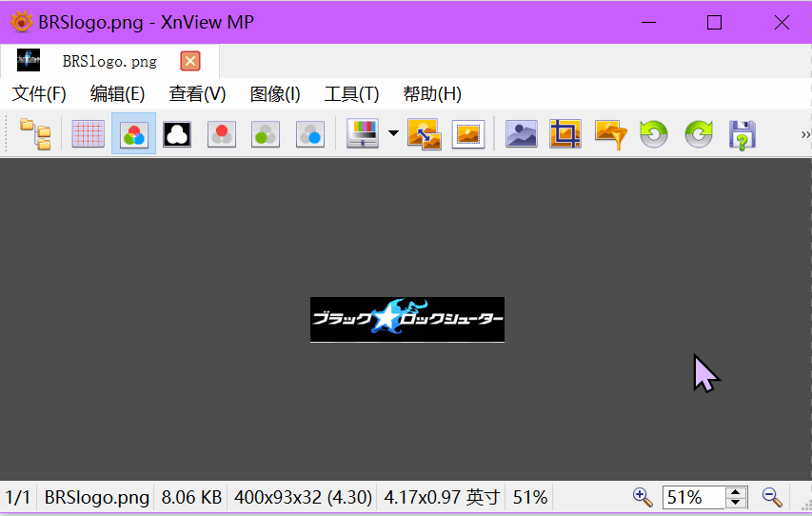Open the 图像(I) menu

(x=275, y=93)
